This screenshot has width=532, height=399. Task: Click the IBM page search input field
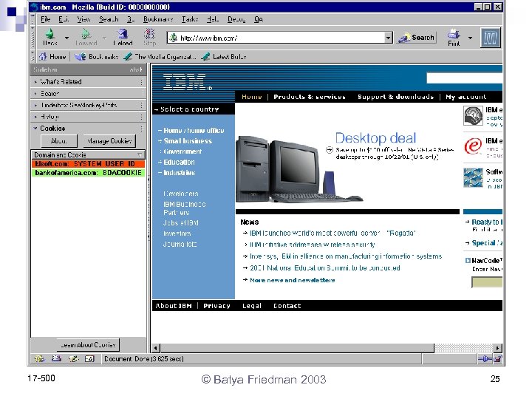pos(464,78)
